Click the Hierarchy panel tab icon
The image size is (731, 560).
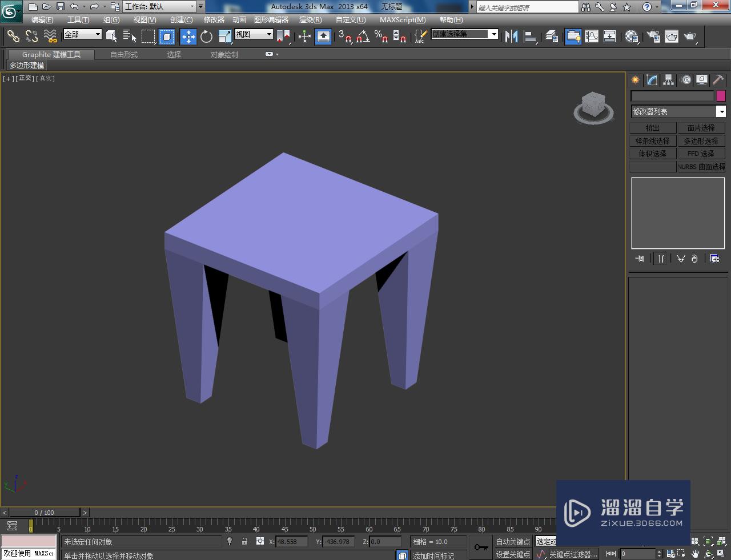pos(668,80)
